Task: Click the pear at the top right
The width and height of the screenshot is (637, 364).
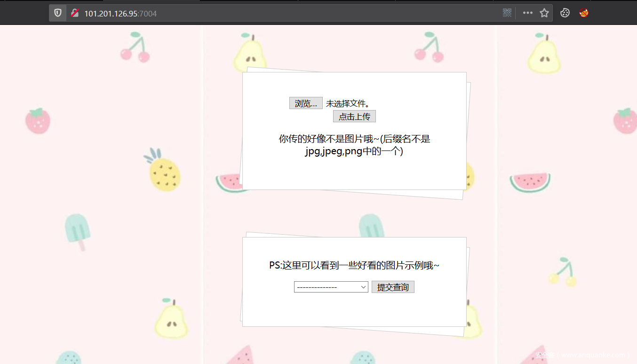Action: [544, 54]
